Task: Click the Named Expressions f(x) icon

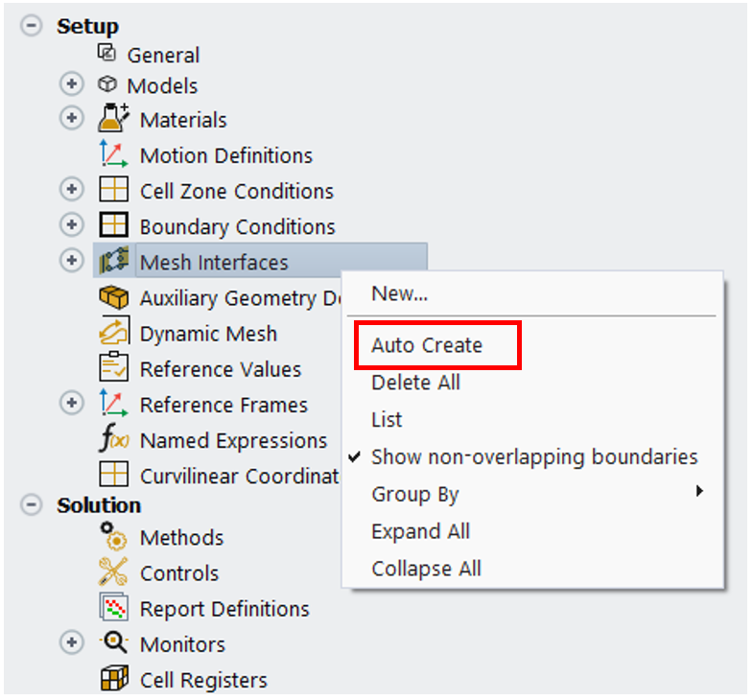Action: pyautogui.click(x=114, y=440)
